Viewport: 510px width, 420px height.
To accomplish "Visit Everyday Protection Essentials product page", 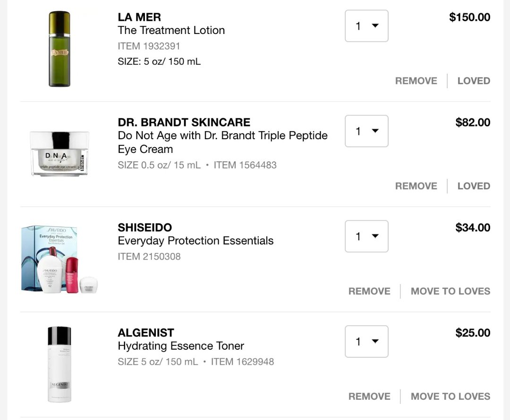I will pos(195,241).
